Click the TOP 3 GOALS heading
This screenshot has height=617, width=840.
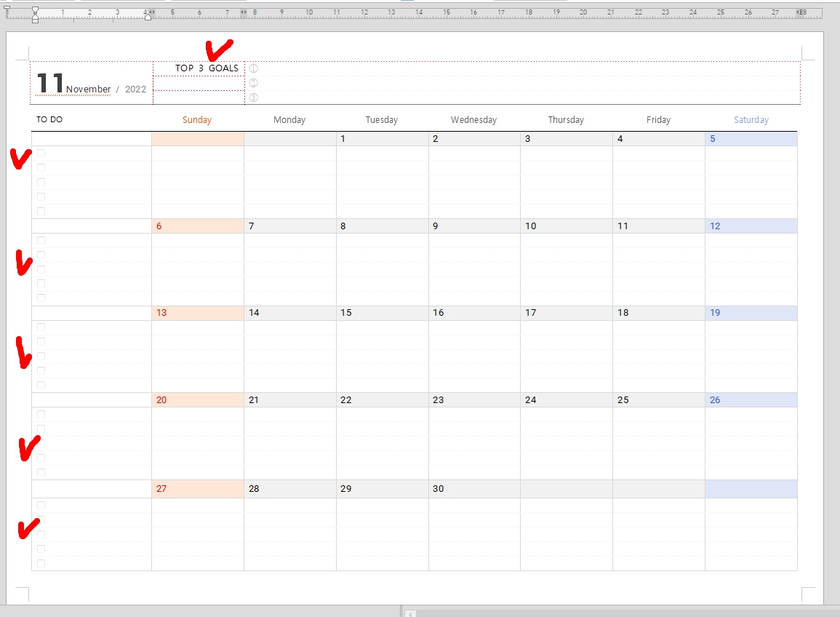tap(207, 68)
